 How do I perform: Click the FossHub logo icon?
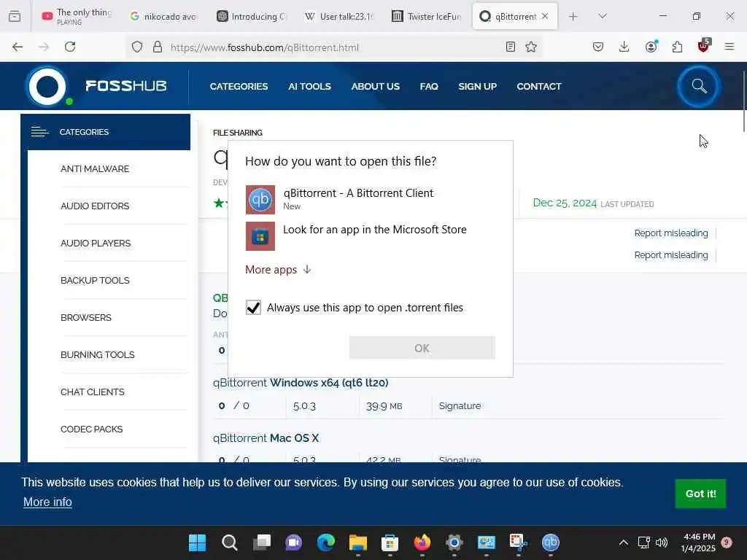pos(47,87)
